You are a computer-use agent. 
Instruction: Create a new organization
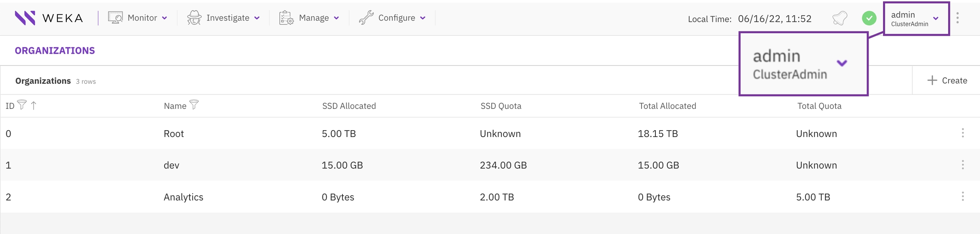[947, 80]
